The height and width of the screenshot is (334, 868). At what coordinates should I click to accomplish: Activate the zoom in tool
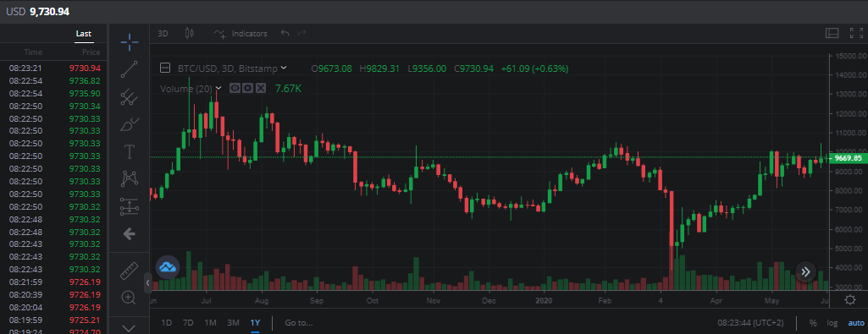coord(129,298)
